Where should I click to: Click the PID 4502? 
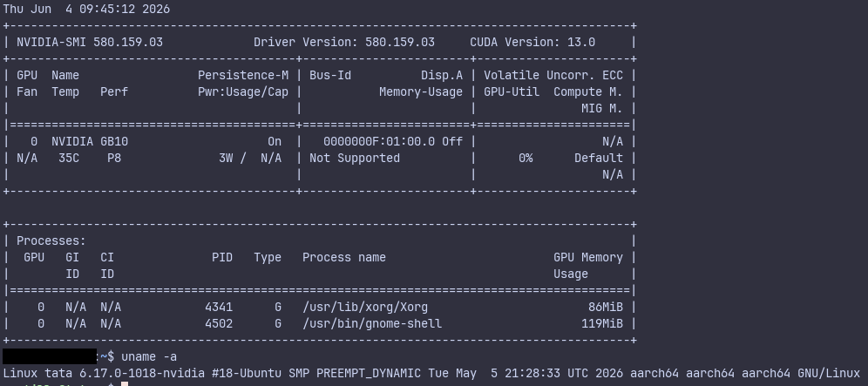point(219,323)
